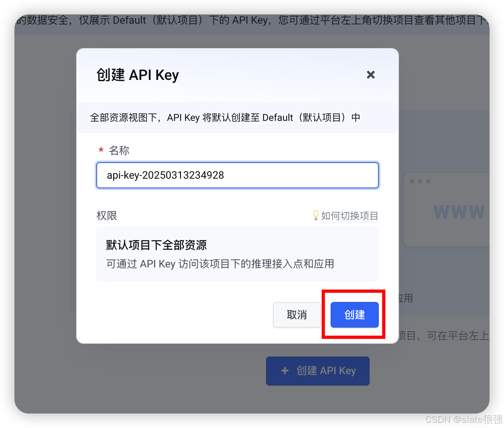Select the 默认项目下全部资源 permission heading
The height and width of the screenshot is (428, 504).
point(156,245)
